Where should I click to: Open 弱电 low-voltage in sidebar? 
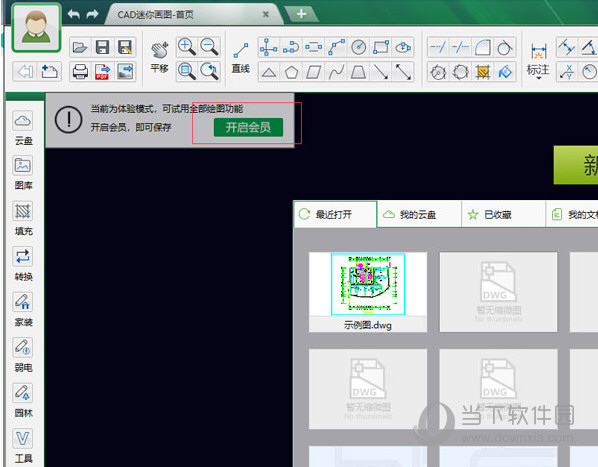[x=23, y=355]
